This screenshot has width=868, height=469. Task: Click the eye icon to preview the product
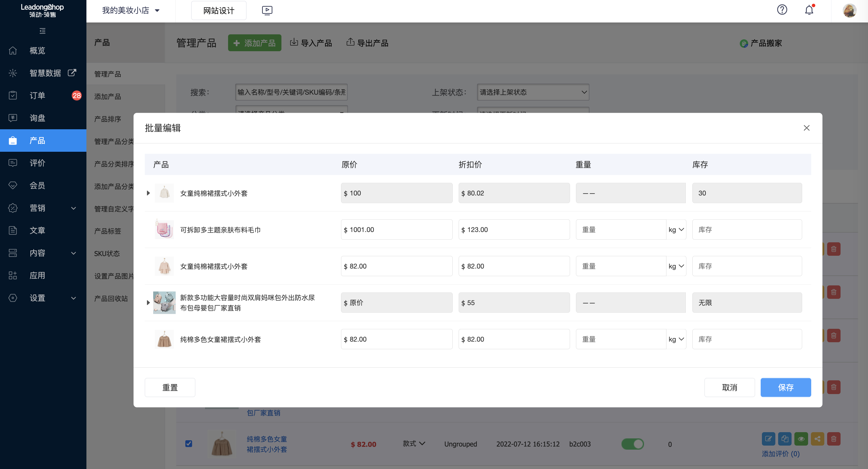[801, 439]
